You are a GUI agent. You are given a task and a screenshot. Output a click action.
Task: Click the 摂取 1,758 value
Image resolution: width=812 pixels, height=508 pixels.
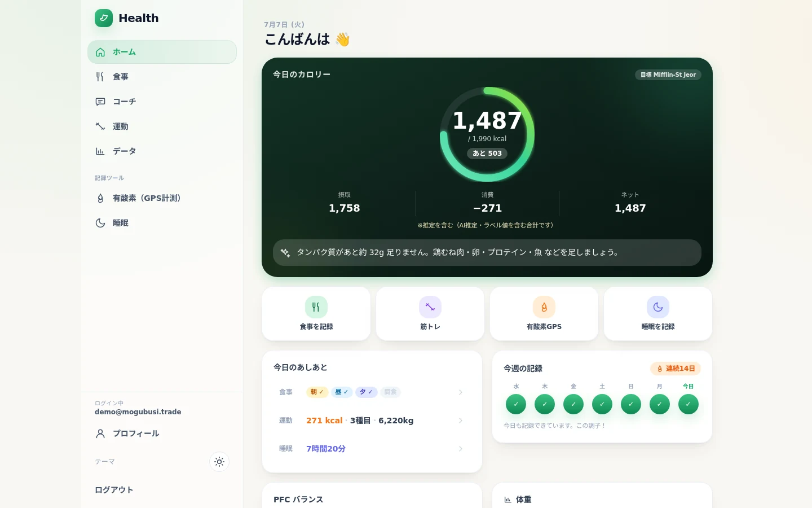tap(345, 208)
